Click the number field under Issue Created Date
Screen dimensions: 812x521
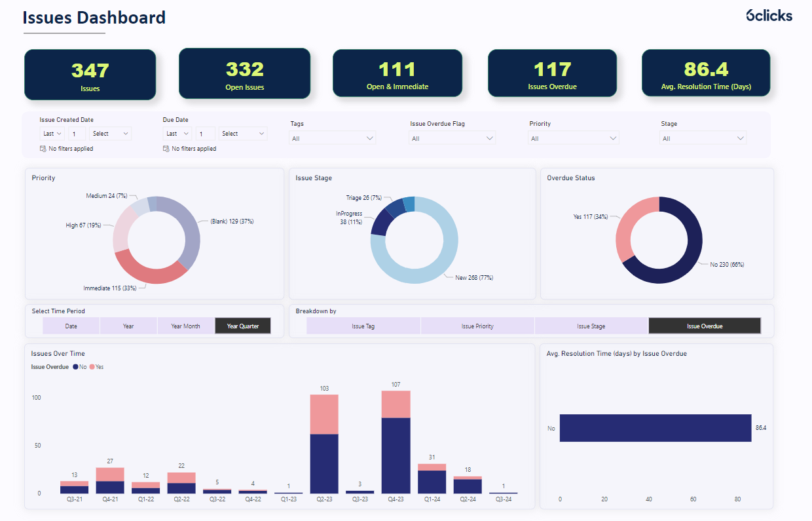[75, 133]
